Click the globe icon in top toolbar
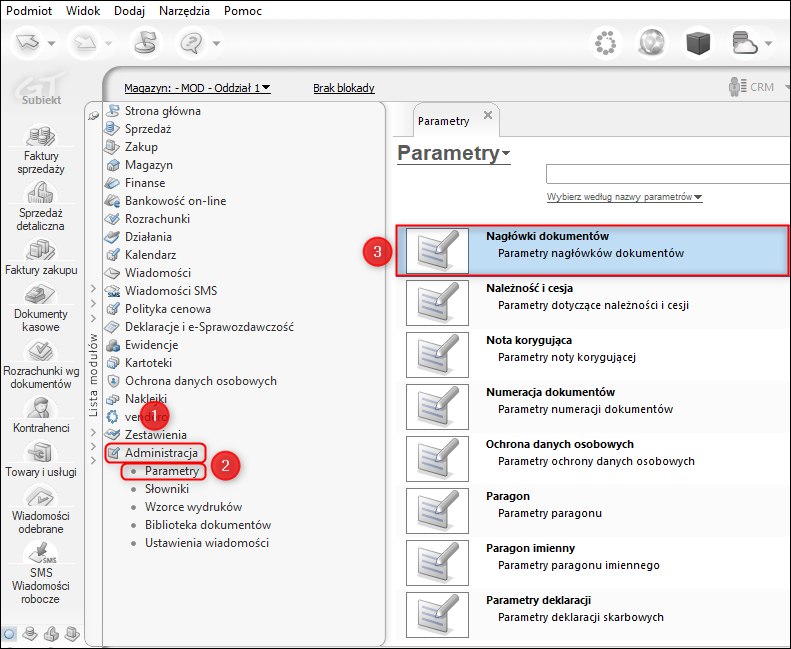The width and height of the screenshot is (791, 649). click(652, 43)
